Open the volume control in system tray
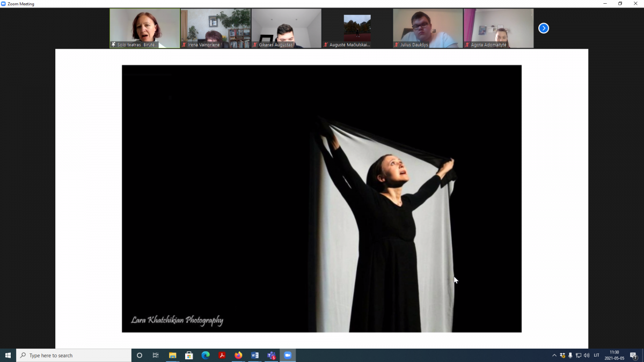 click(x=587, y=355)
